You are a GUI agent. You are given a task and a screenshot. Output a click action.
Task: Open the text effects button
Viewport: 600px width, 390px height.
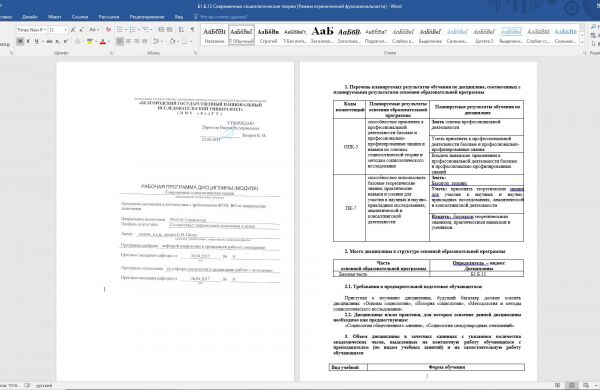coord(77,41)
